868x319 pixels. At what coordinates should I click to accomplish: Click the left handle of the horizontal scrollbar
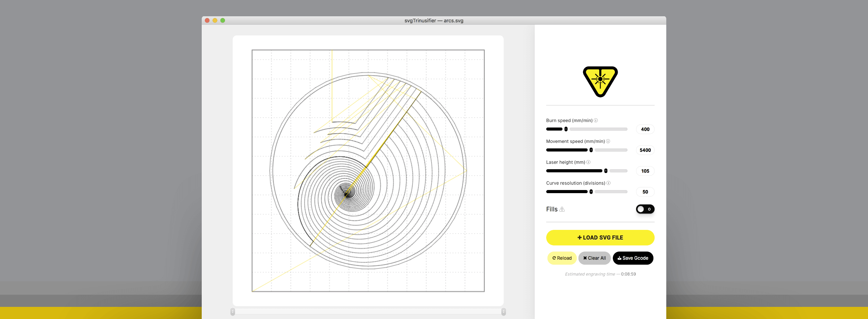pos(233,312)
